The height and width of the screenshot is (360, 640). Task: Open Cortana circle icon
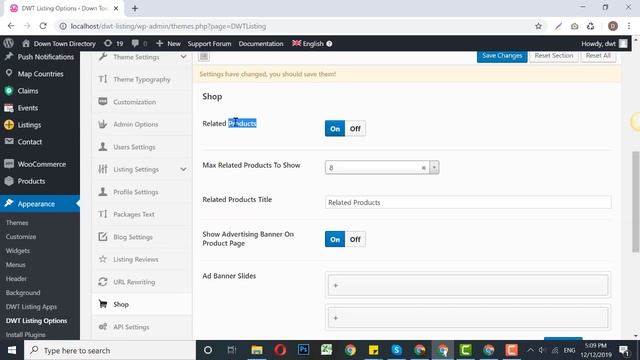click(208, 350)
